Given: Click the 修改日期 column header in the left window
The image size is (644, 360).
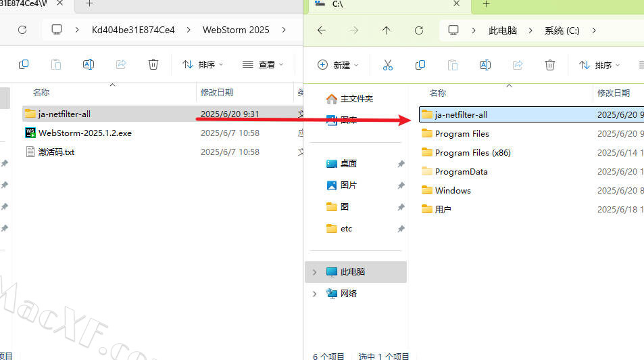Looking at the screenshot, I should pos(217,92).
